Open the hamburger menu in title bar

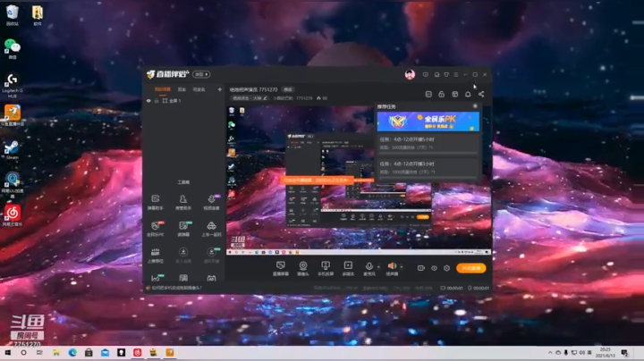pos(456,75)
